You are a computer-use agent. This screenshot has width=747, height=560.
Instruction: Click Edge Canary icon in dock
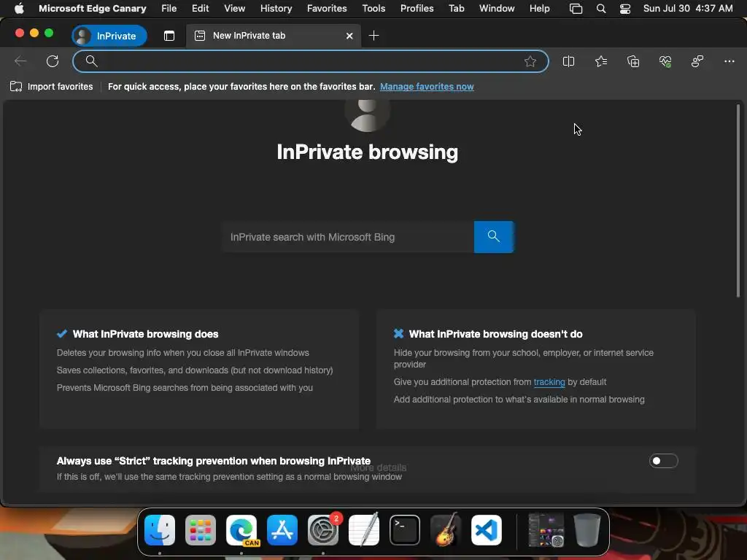pyautogui.click(x=241, y=530)
